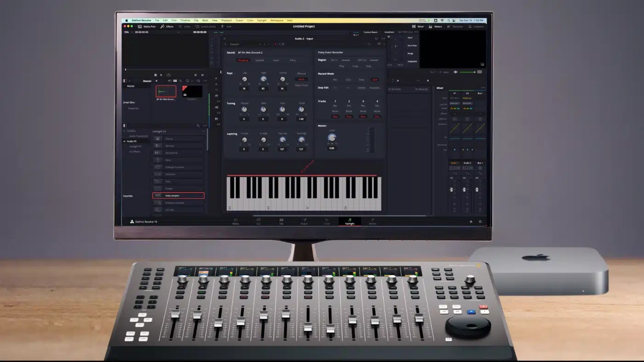
Task: Click the Master Level knob
Action: [332, 137]
